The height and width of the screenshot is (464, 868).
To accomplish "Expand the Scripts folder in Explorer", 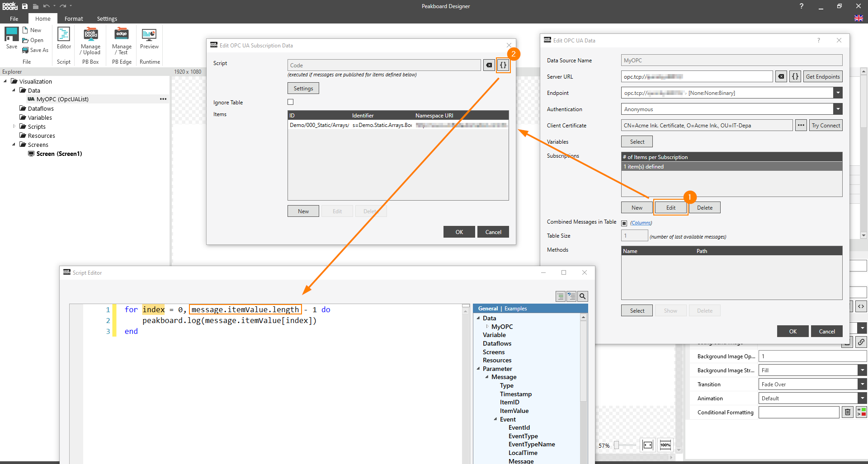I will tap(14, 127).
